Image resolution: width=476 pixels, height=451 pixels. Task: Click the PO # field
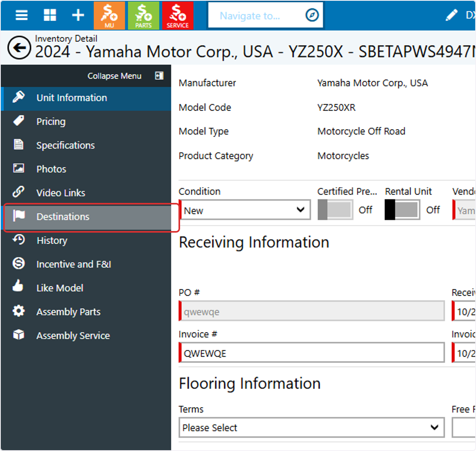pos(312,311)
